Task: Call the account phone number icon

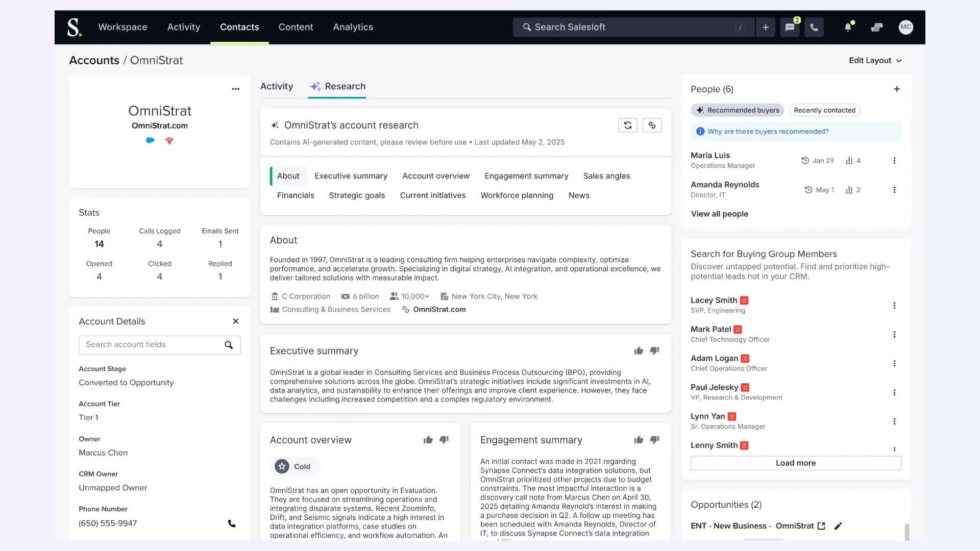Action: pos(232,523)
